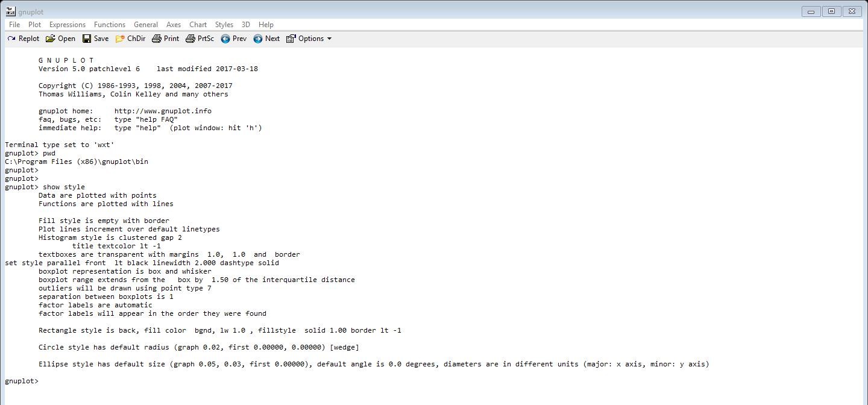Viewport: 868px width, 405px height.
Task: Print the plot using the Print icon
Action: (x=165, y=38)
